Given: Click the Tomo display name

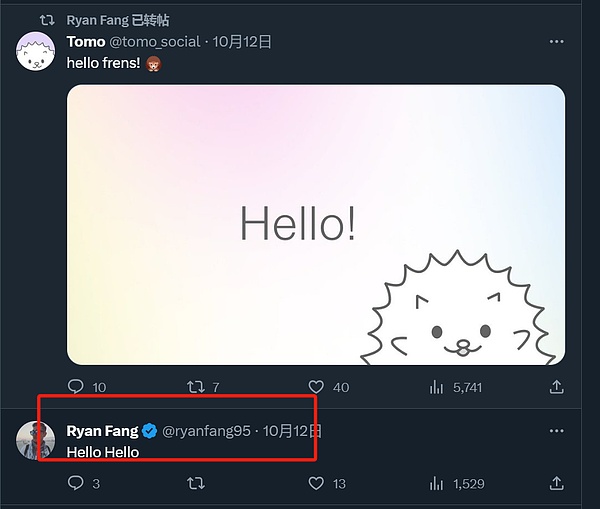Looking at the screenshot, I should [85, 42].
